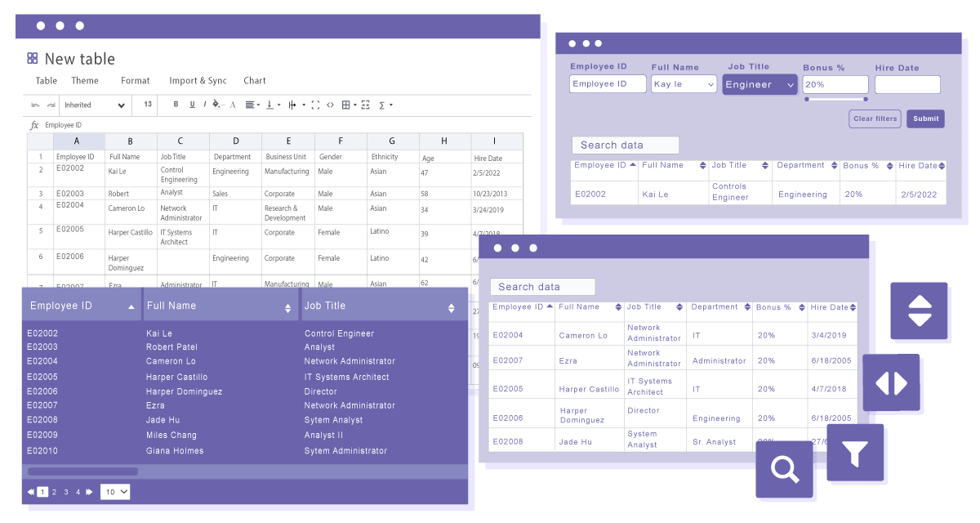
Task: Click the Italic formatting icon
Action: (x=204, y=105)
